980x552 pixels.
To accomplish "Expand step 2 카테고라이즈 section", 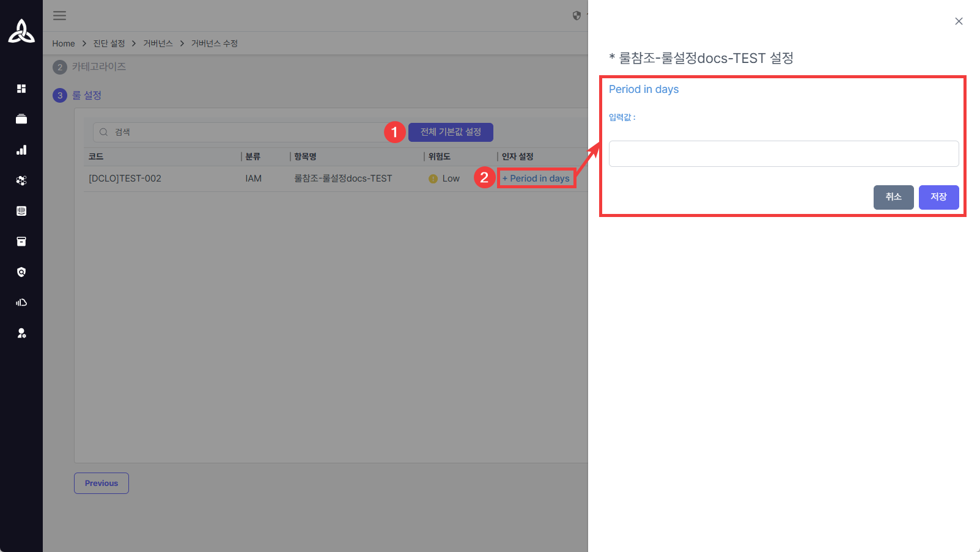I will 98,67.
